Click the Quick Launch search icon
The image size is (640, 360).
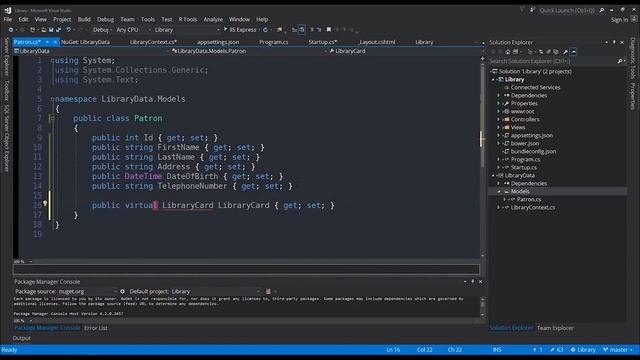(x=602, y=10)
